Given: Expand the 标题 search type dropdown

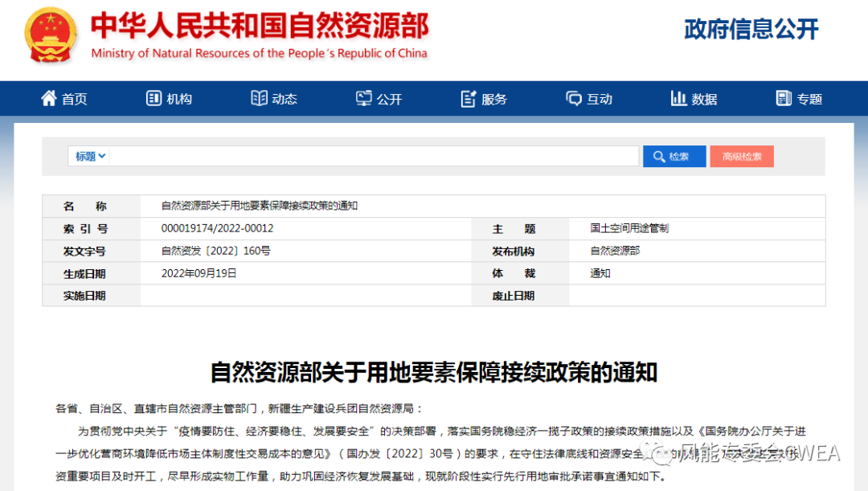Looking at the screenshot, I should click(90, 157).
